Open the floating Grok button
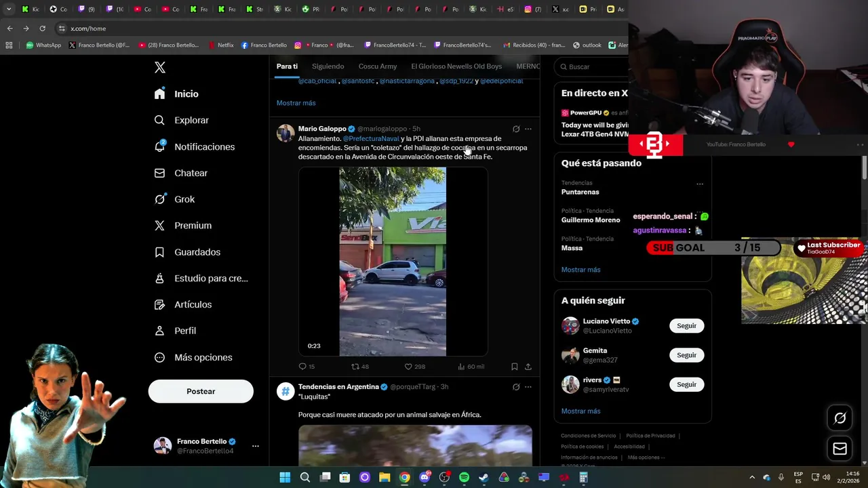Image resolution: width=868 pixels, height=488 pixels. pyautogui.click(x=840, y=418)
